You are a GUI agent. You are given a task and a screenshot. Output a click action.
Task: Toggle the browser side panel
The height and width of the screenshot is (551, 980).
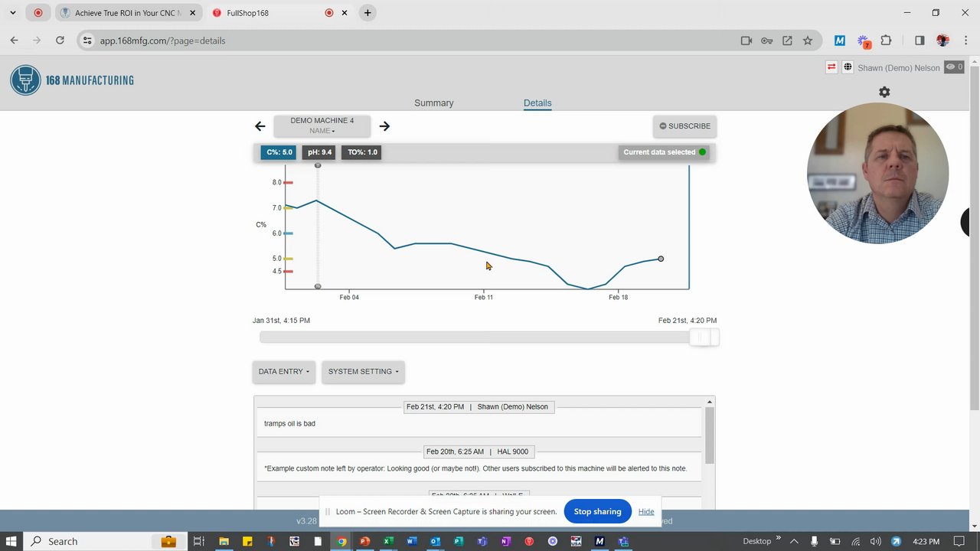coord(920,41)
